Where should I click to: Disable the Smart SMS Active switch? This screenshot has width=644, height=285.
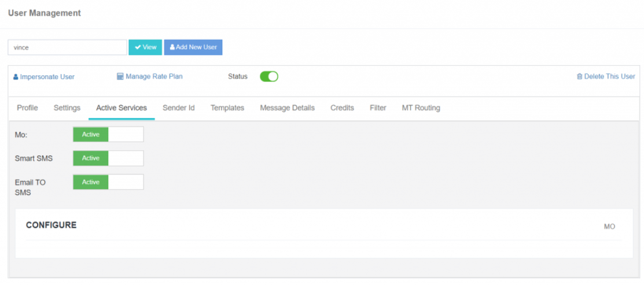click(108, 158)
